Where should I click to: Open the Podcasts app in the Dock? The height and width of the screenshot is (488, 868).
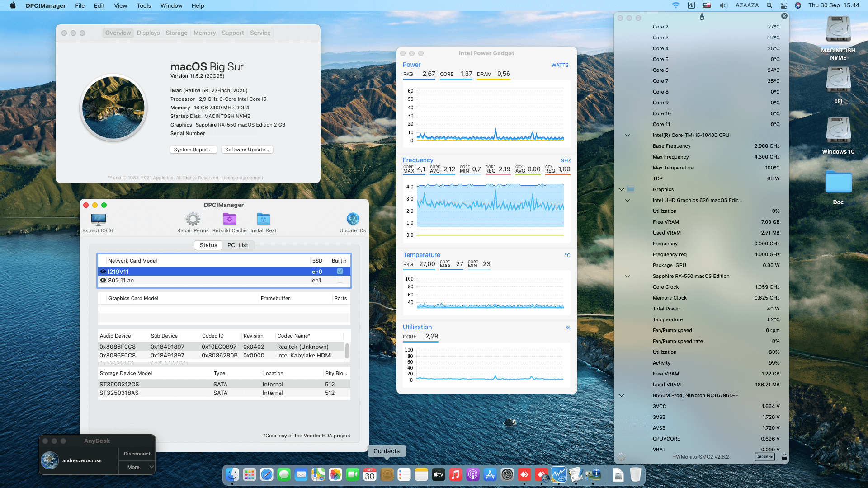point(473,474)
